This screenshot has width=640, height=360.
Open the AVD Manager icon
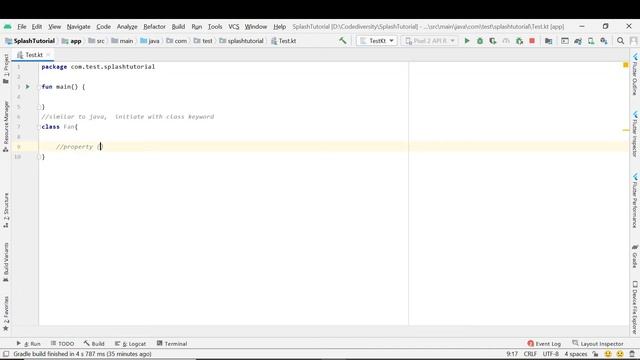(x=591, y=41)
